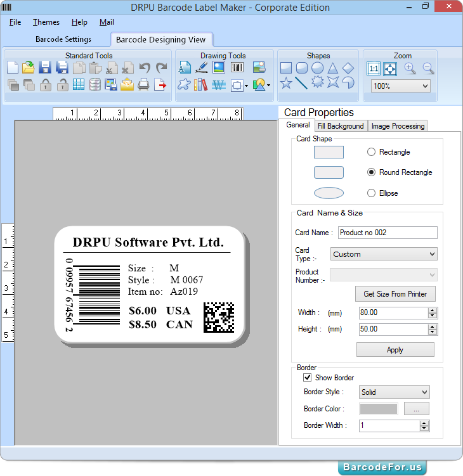Unlock the object with open padlock icon
Image resolution: width=463 pixels, height=476 pixels.
click(x=62, y=85)
